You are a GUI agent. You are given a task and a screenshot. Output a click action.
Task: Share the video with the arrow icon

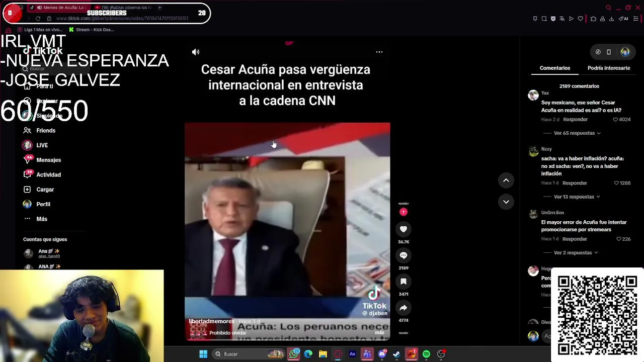(x=404, y=308)
